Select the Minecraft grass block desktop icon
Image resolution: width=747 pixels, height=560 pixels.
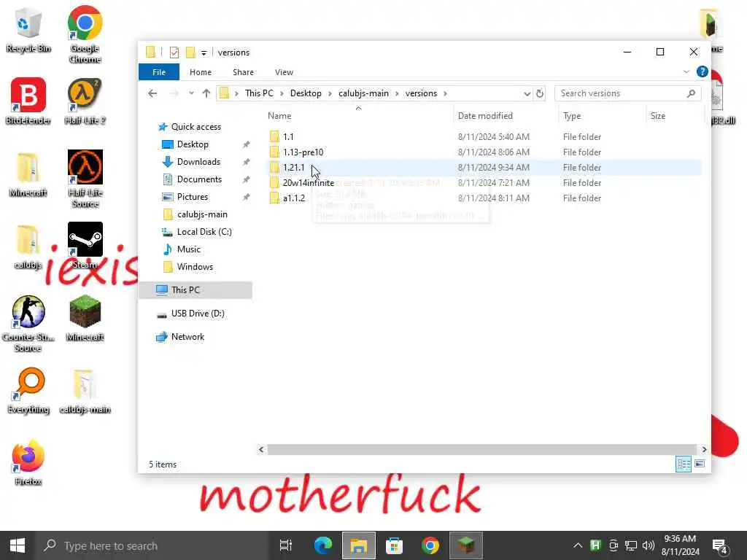pyautogui.click(x=85, y=318)
